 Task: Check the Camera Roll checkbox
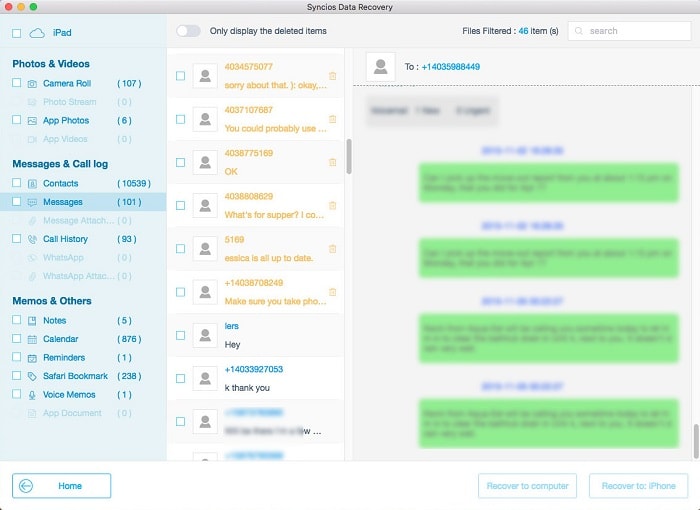17,83
